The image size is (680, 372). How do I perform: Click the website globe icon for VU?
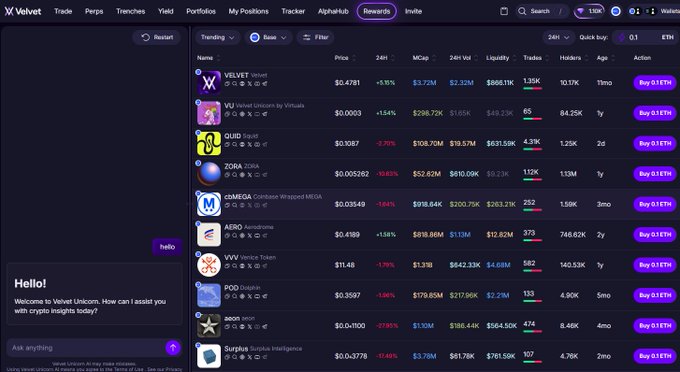point(242,114)
